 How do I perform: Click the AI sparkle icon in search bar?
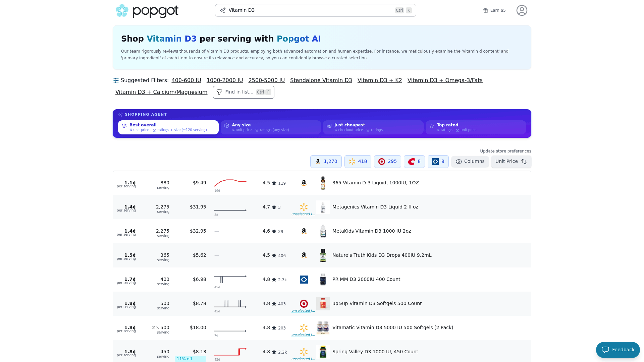tap(223, 10)
